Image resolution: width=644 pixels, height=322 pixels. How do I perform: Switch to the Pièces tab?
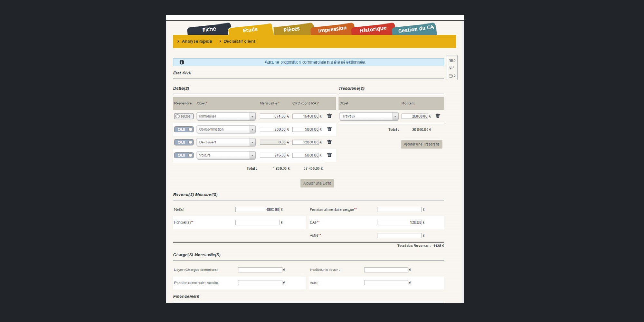pos(292,29)
